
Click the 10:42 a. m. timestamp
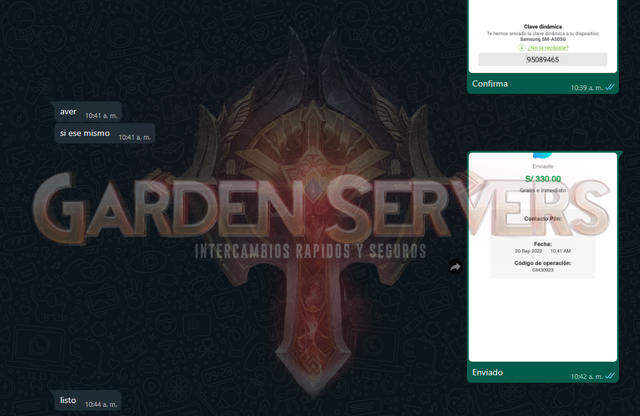[x=587, y=376]
